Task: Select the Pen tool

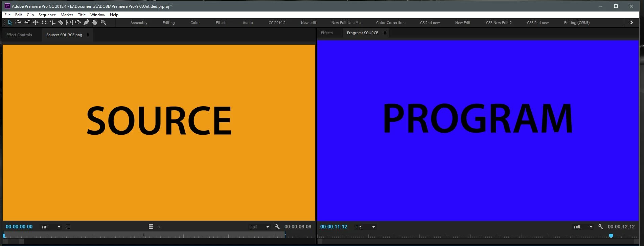Action: pyautogui.click(x=86, y=22)
